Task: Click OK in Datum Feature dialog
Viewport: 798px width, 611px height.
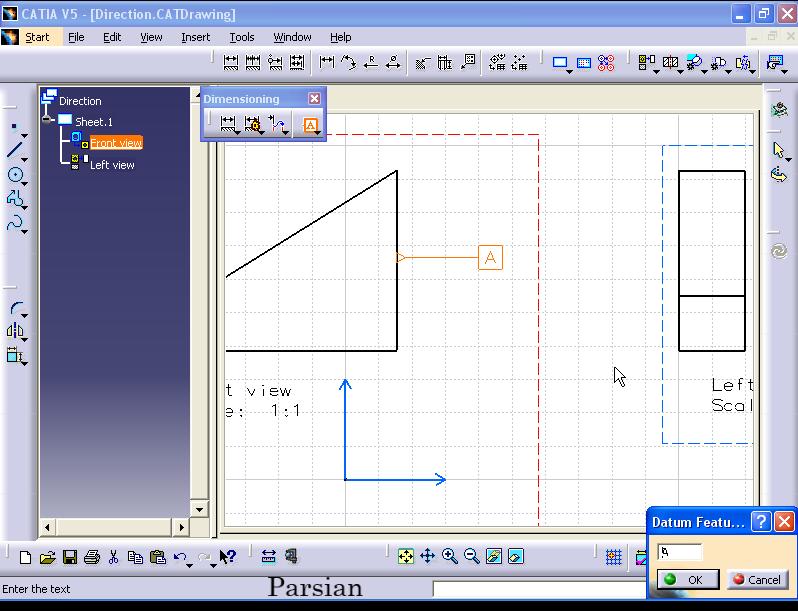Action: (688, 579)
